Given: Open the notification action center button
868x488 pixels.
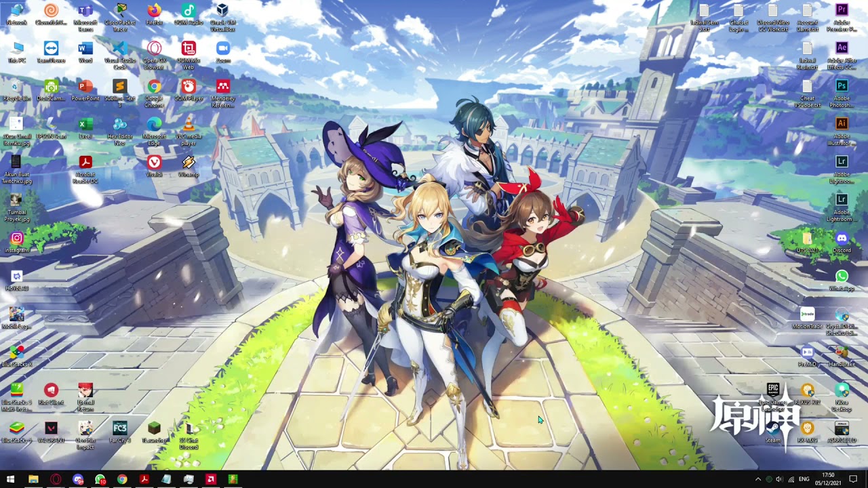Looking at the screenshot, I should point(853,479).
